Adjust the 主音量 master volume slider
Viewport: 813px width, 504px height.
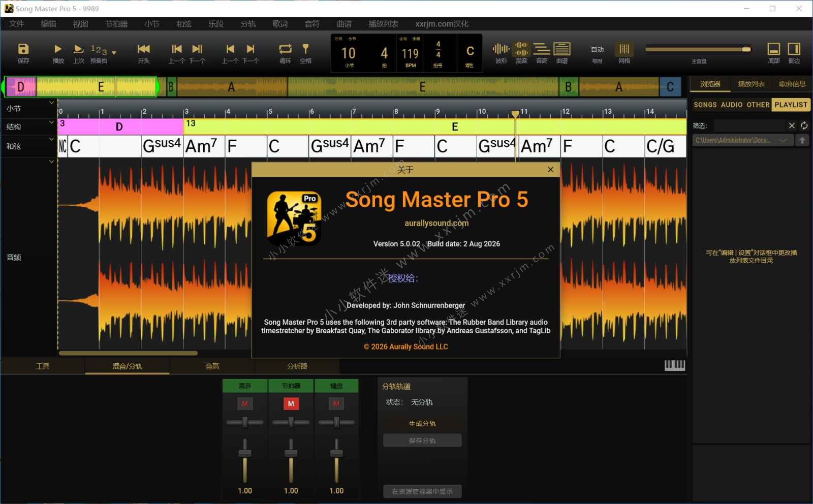click(698, 49)
